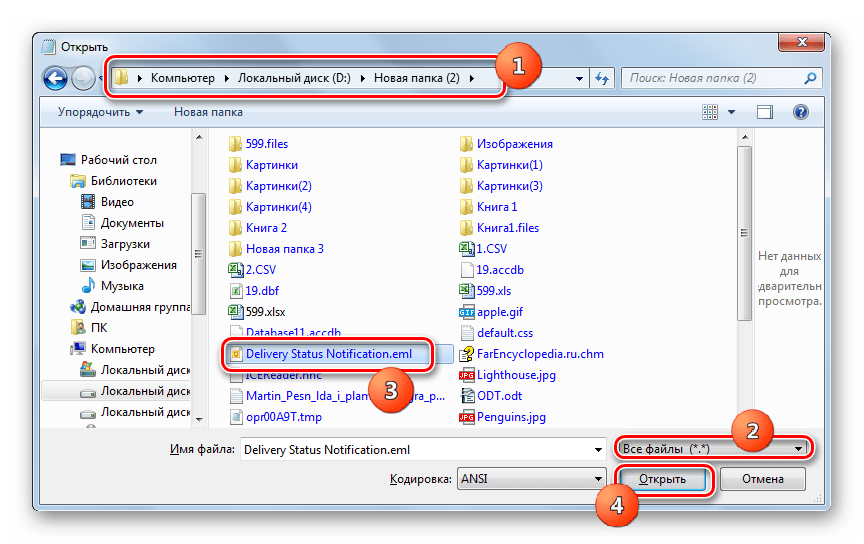The height and width of the screenshot is (544, 864).
Task: Select ПК in the navigation tree
Action: tap(99, 328)
